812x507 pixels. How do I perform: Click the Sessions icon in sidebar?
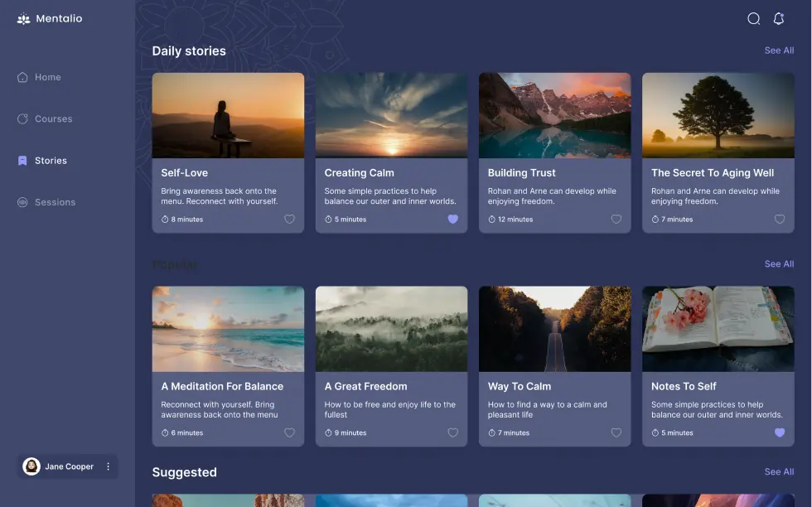click(22, 202)
